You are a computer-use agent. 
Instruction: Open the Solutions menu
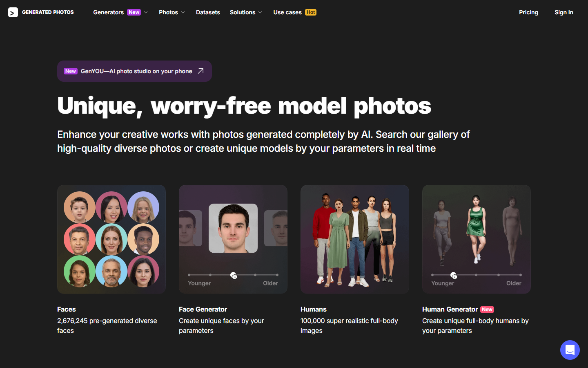(243, 12)
